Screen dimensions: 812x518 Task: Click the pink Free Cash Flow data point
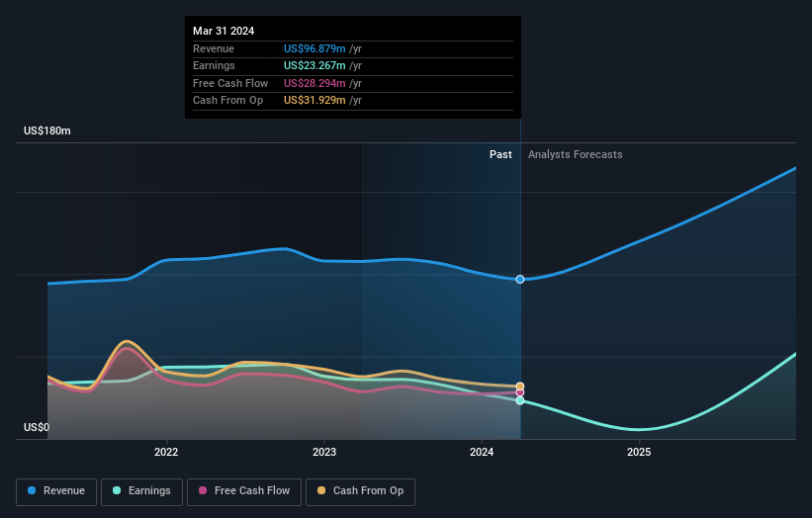pos(520,392)
